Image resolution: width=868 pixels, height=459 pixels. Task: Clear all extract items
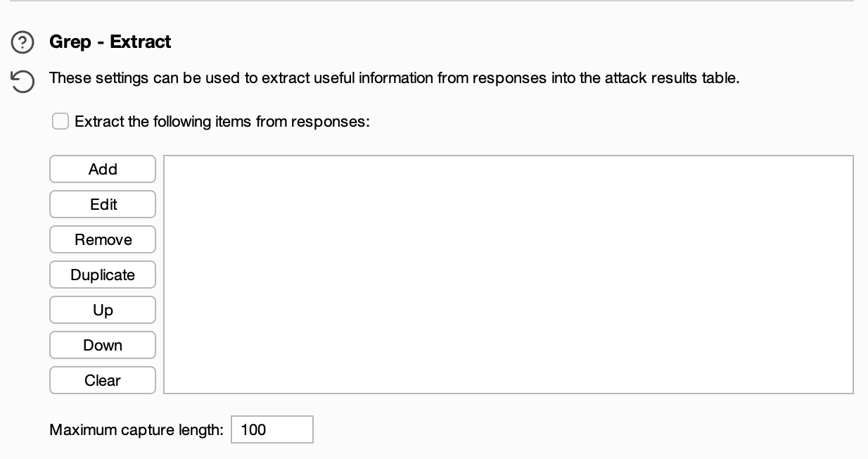click(103, 381)
